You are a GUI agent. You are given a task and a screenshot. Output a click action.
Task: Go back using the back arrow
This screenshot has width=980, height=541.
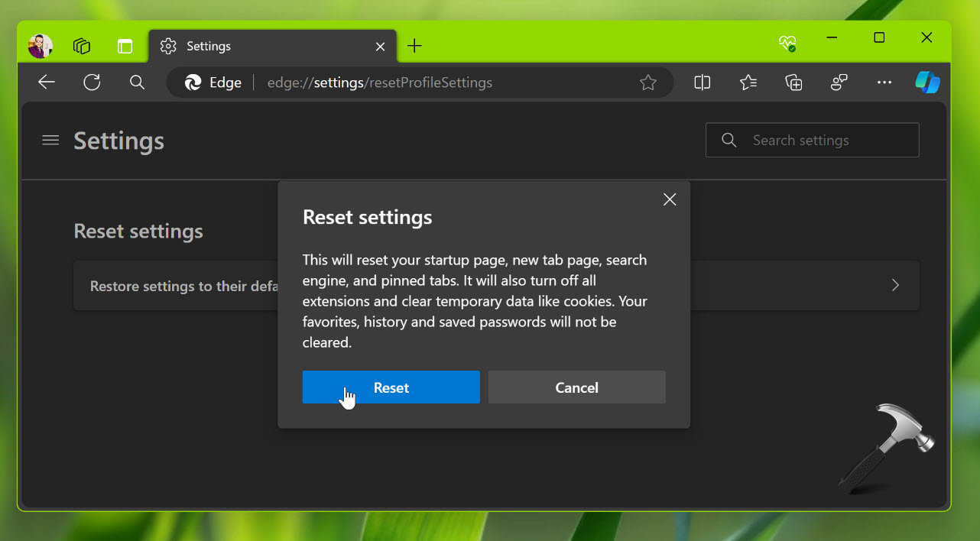pyautogui.click(x=47, y=83)
